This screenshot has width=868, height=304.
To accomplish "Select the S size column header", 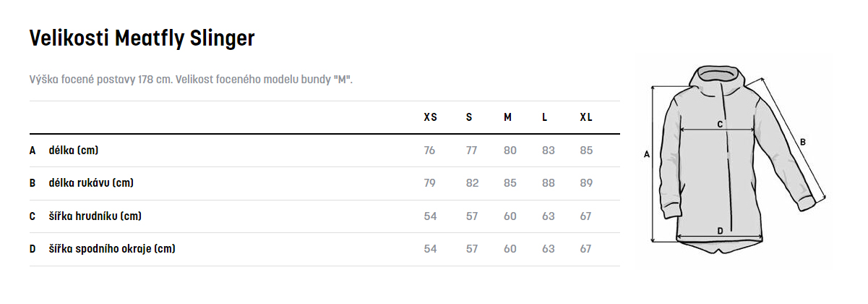I will [x=469, y=117].
